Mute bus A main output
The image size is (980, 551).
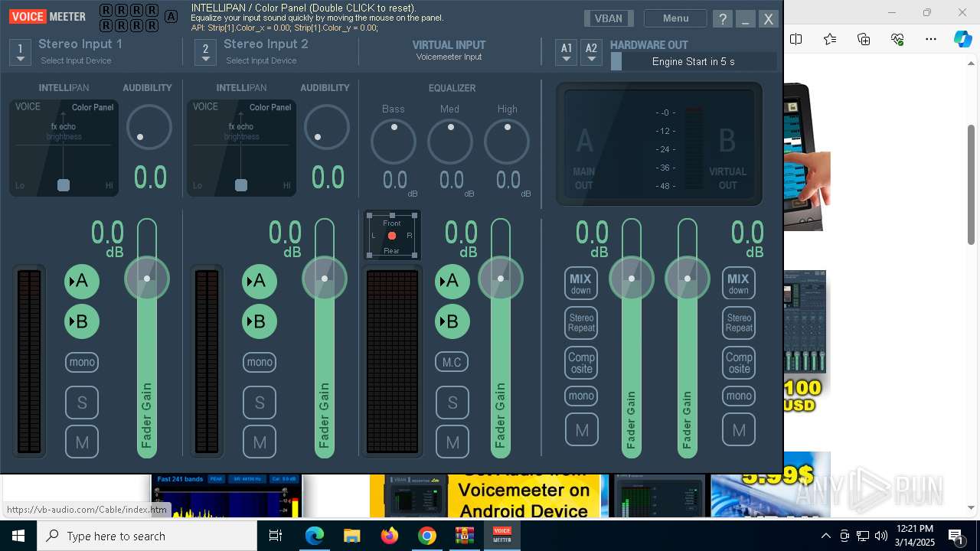click(581, 430)
